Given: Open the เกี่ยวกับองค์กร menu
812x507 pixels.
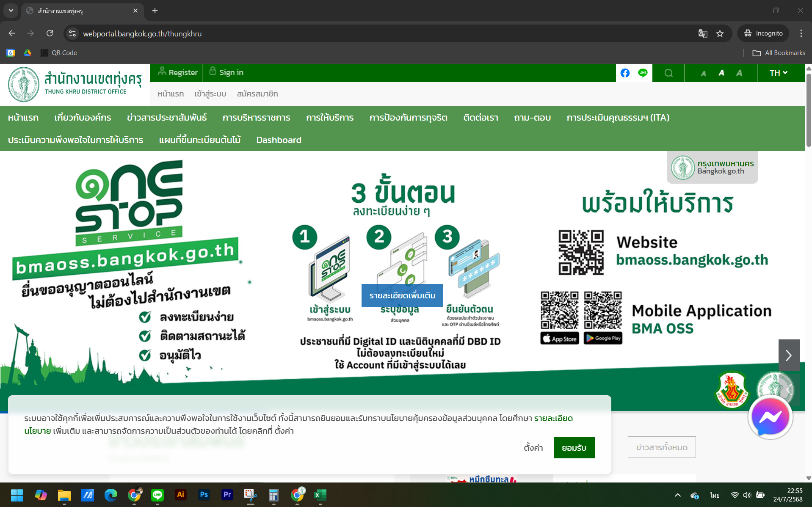Looking at the screenshot, I should click(83, 118).
